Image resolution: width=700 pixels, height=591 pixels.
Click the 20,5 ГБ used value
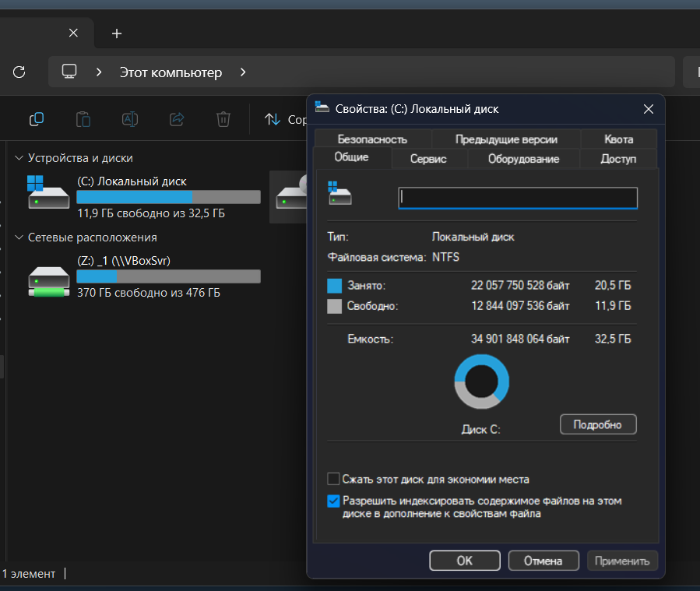coord(613,285)
